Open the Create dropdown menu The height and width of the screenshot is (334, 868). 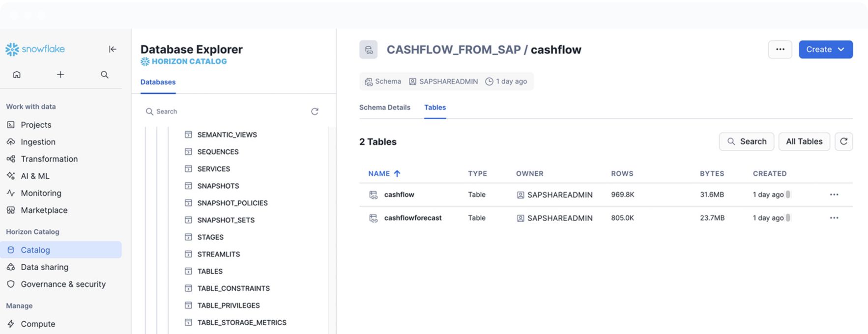pos(825,50)
